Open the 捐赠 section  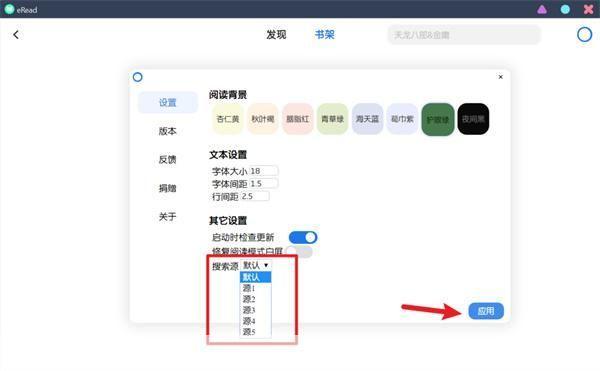pos(168,188)
